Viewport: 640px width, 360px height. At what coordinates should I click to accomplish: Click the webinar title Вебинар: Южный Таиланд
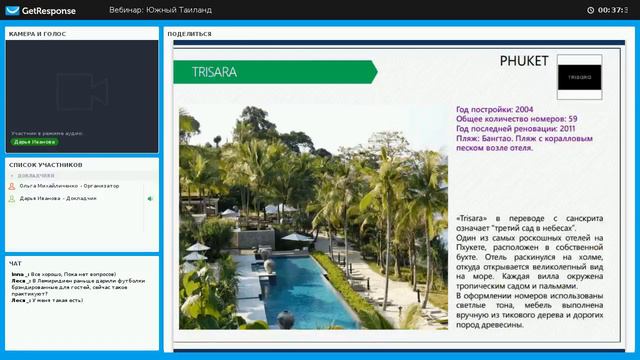160,10
